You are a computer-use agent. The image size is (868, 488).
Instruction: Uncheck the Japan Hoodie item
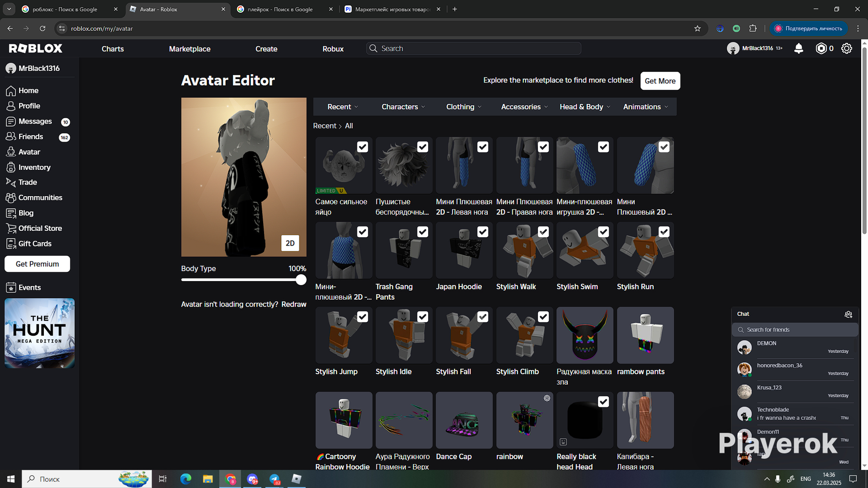(483, 232)
